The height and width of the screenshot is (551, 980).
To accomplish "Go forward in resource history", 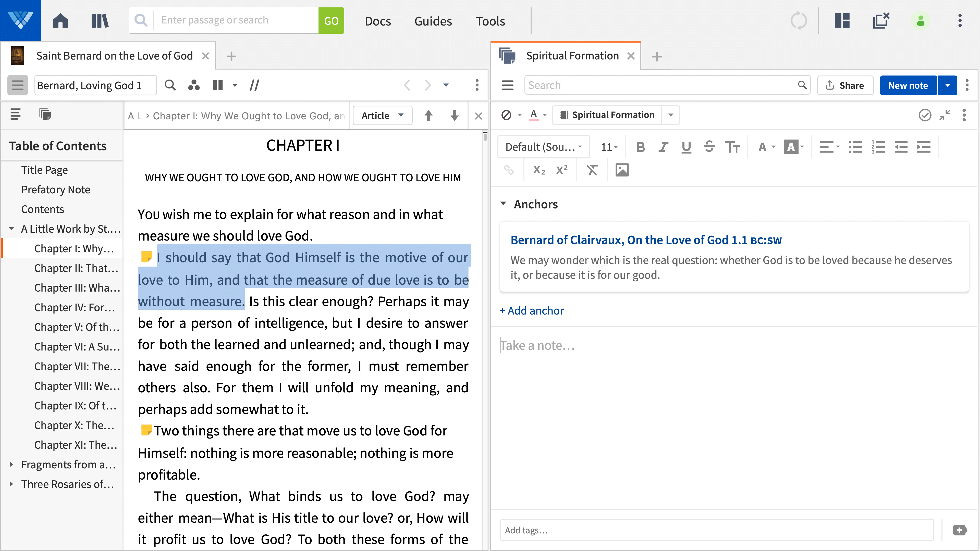I will point(428,85).
